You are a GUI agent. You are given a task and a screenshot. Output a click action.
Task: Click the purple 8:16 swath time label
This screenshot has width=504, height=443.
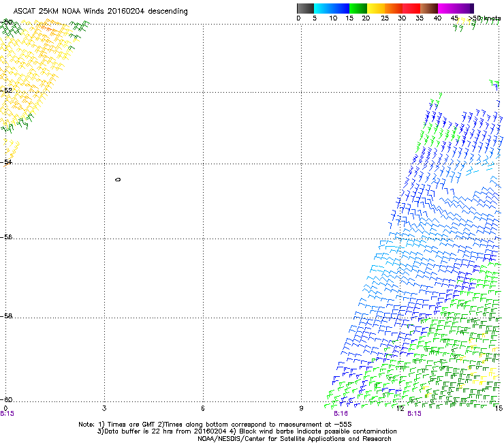point(341,414)
